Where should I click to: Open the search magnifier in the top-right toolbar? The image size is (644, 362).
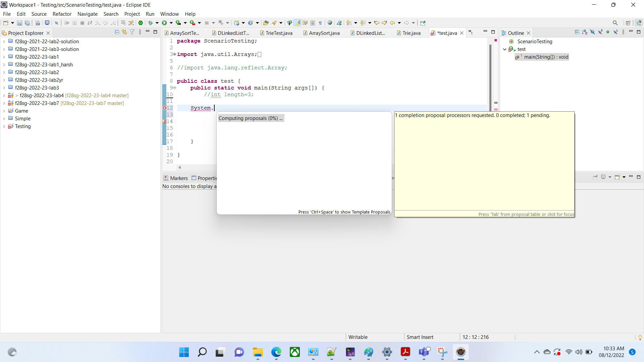coord(615,23)
